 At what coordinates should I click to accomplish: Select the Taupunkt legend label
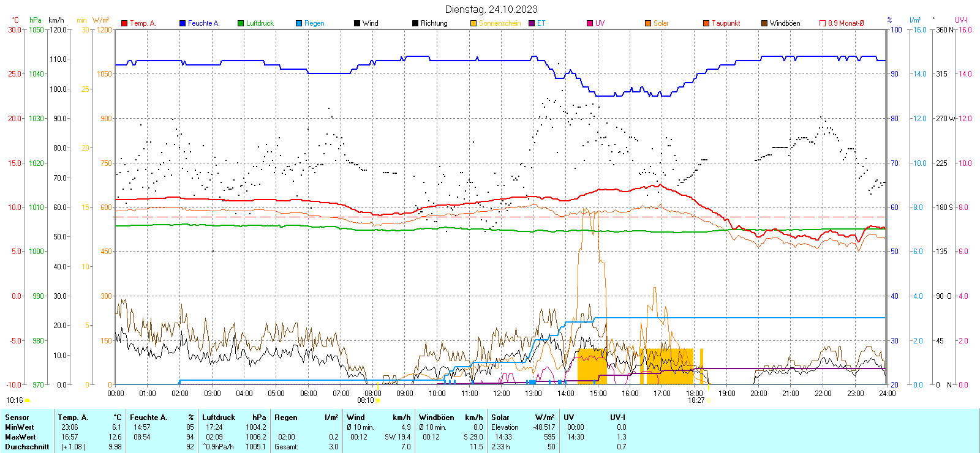(x=726, y=23)
